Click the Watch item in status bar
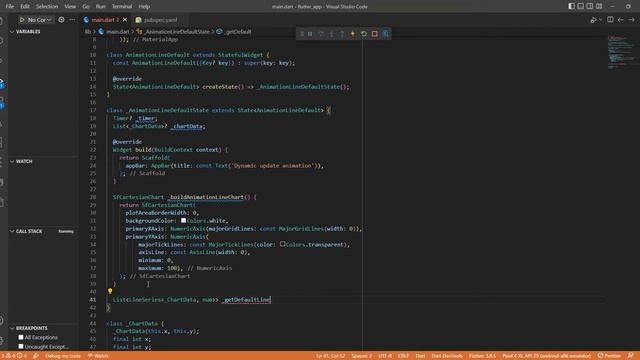Image resolution: width=640 pixels, height=360 pixels. [x=98, y=356]
